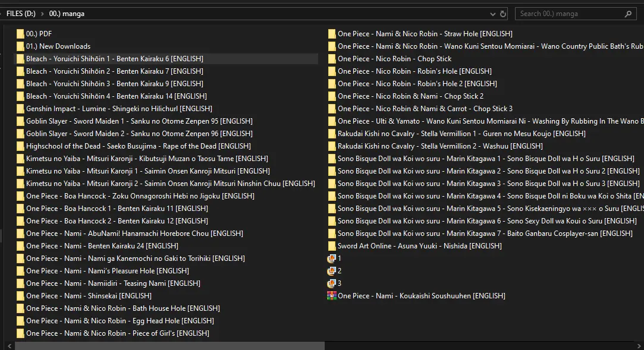Select the archive file named 3

[335, 283]
